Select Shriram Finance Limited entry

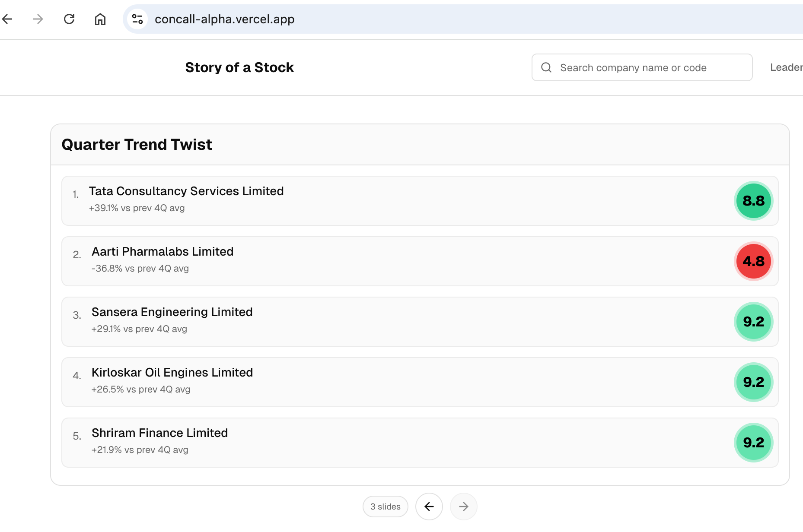[x=159, y=433]
